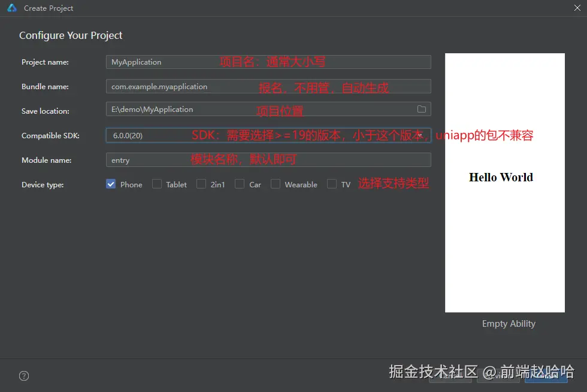This screenshot has height=392, width=587.
Task: Enable the 2in1 device type
Action: [x=201, y=184]
